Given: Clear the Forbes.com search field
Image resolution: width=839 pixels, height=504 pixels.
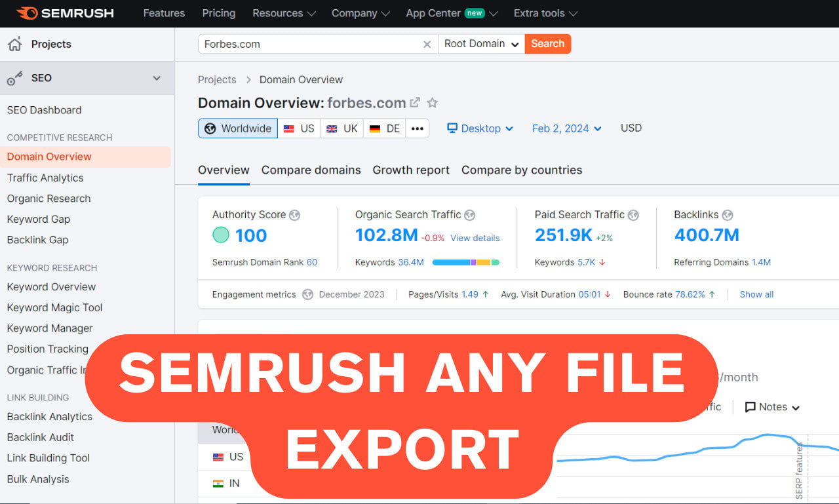Looking at the screenshot, I should (427, 45).
